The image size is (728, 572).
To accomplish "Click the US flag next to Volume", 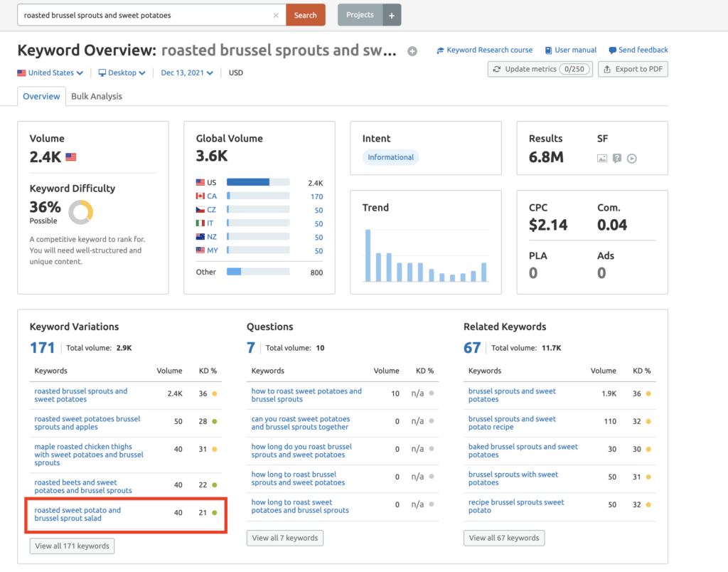I will tap(70, 157).
